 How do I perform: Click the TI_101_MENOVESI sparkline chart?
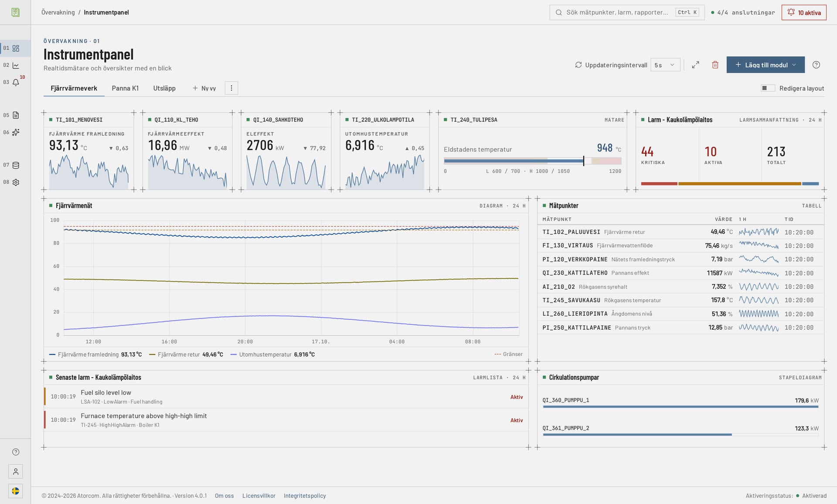(x=89, y=172)
